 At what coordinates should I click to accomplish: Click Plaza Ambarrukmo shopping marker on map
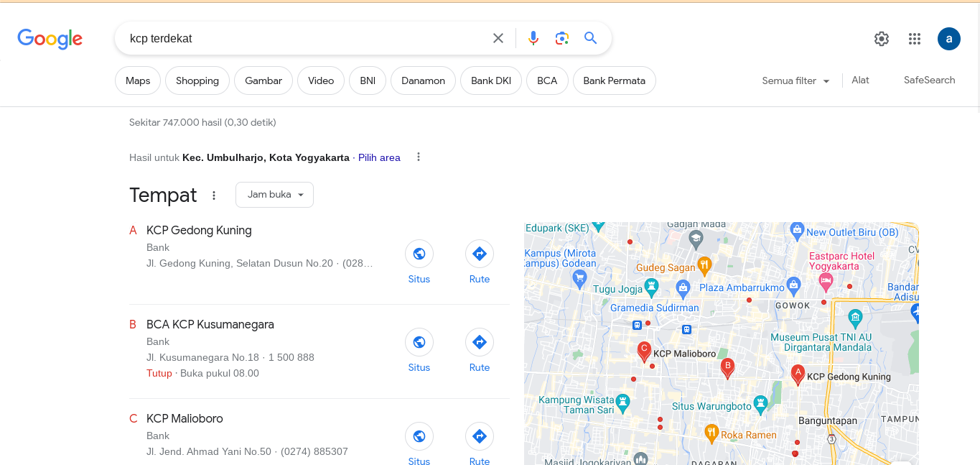(793, 285)
